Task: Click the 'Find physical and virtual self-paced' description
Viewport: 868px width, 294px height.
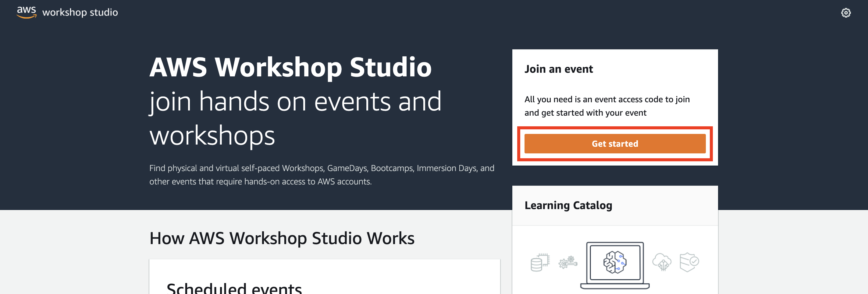Action: pos(322,175)
